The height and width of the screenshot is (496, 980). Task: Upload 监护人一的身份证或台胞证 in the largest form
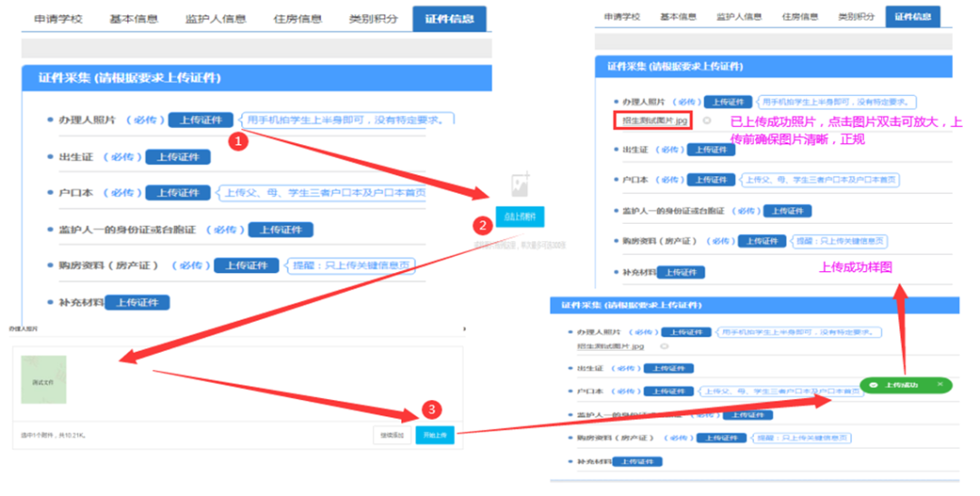[280, 230]
